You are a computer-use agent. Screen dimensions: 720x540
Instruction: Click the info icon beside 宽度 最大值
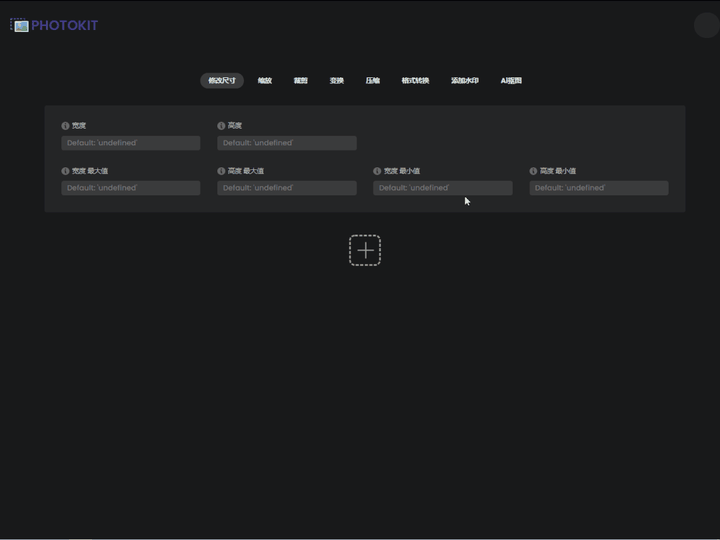pyautogui.click(x=65, y=171)
